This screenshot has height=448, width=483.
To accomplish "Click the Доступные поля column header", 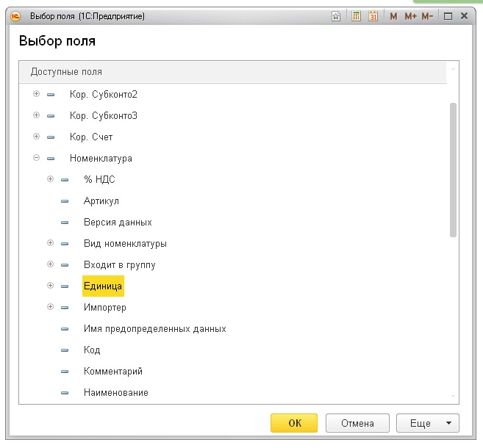I will 233,72.
